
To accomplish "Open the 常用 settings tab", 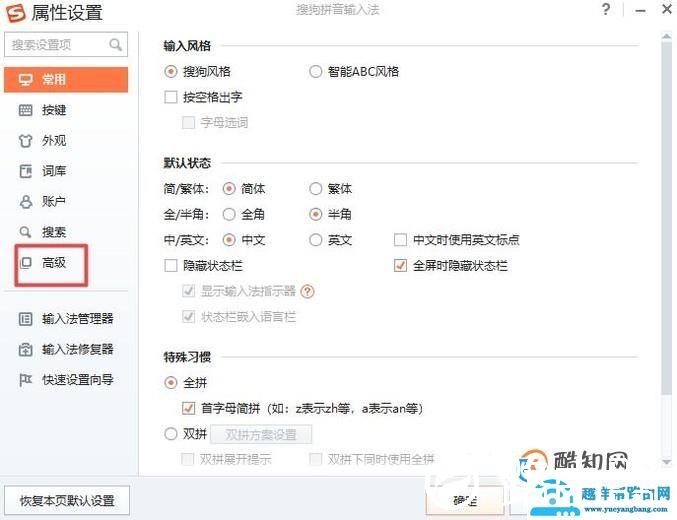I will (x=66, y=79).
